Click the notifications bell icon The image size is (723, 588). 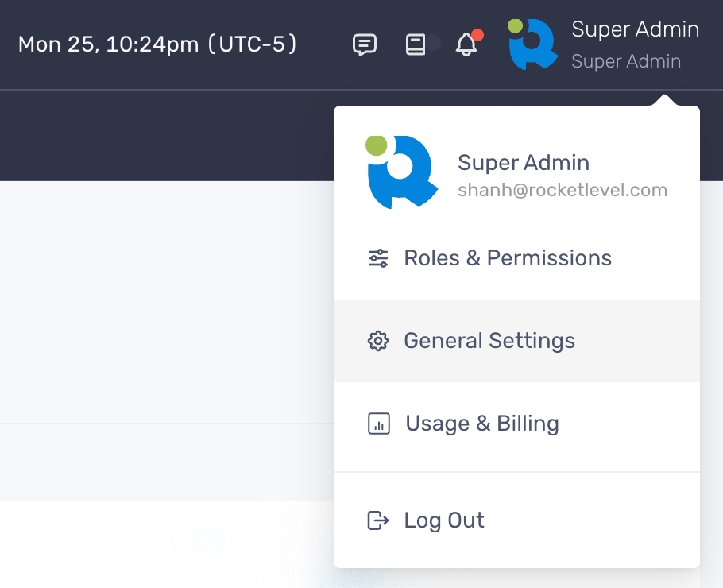tap(466, 45)
